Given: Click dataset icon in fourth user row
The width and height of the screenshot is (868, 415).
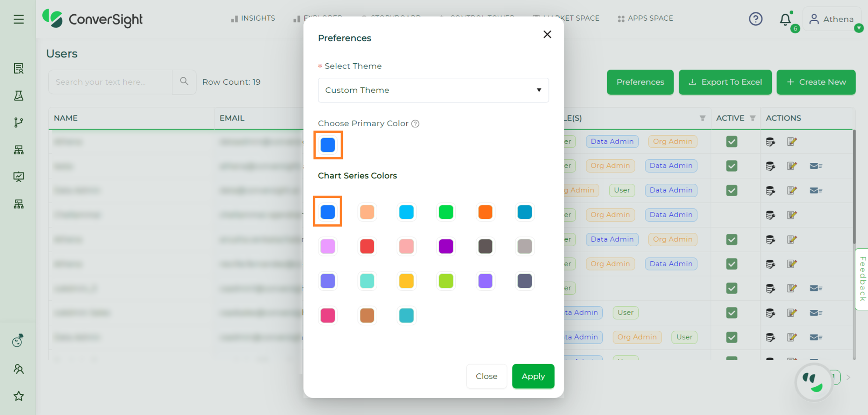Looking at the screenshot, I should tap(770, 215).
